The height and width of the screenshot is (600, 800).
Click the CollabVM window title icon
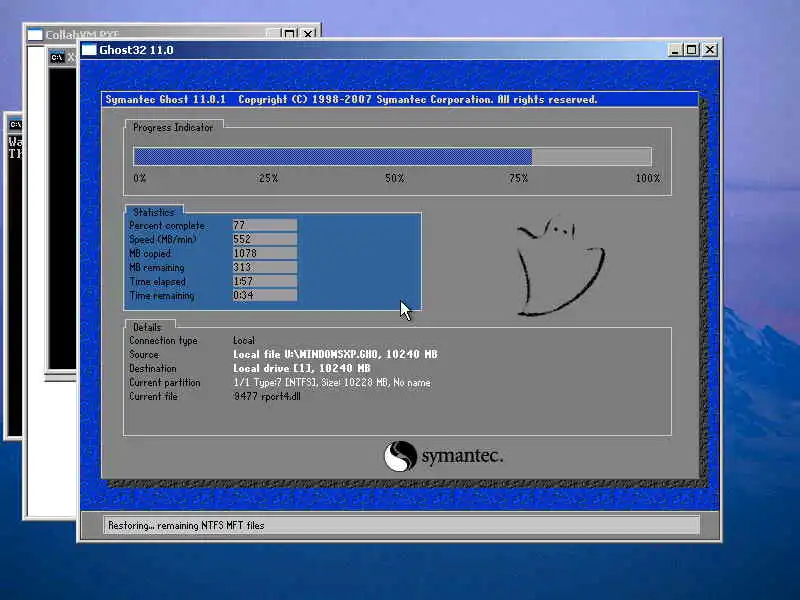tap(35, 35)
